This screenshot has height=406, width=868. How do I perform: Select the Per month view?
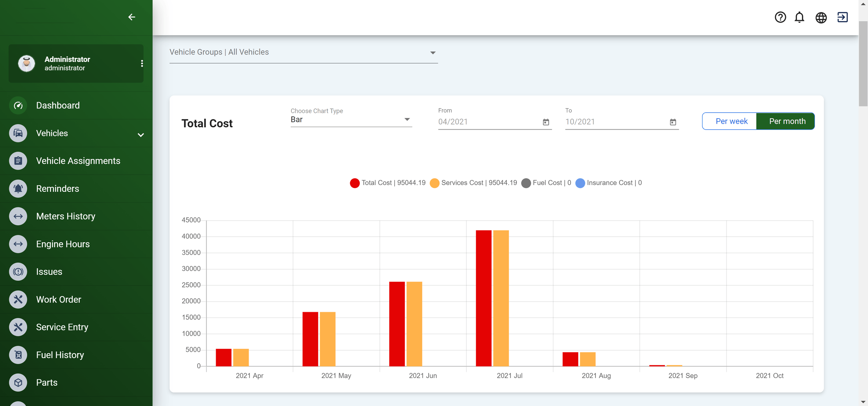coord(787,121)
